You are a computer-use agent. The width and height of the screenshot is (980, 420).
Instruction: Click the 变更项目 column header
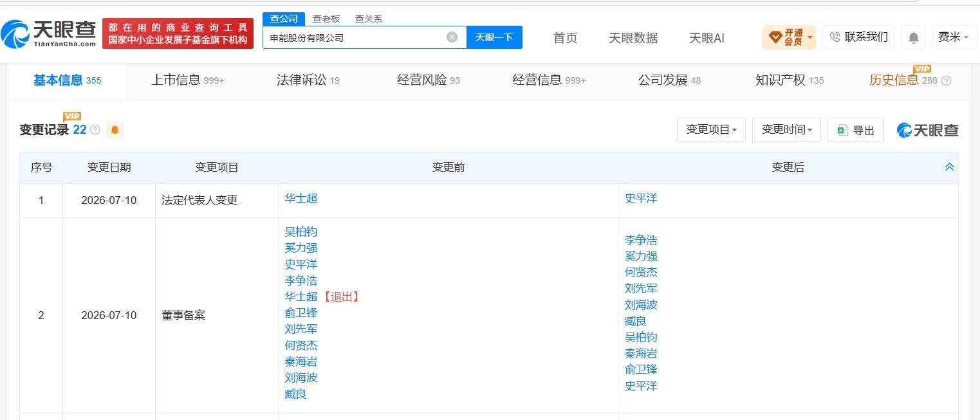tap(217, 167)
